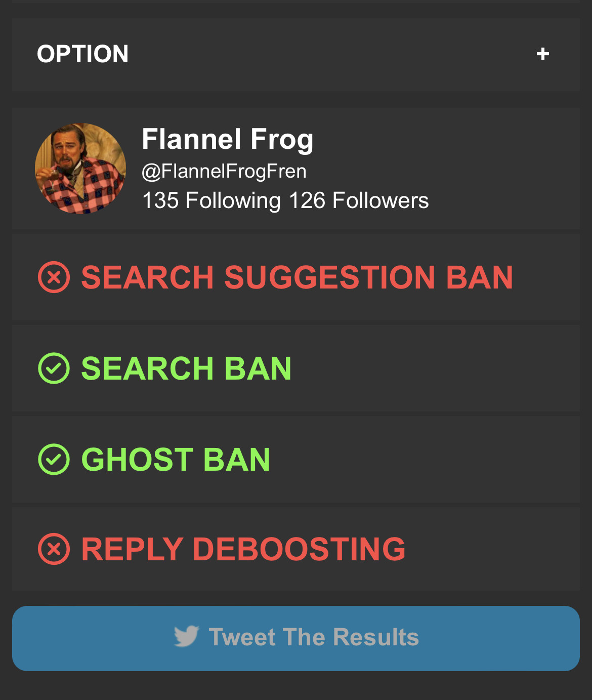Click green check icon beside Ghost Ban
The height and width of the screenshot is (700, 592).
54,459
